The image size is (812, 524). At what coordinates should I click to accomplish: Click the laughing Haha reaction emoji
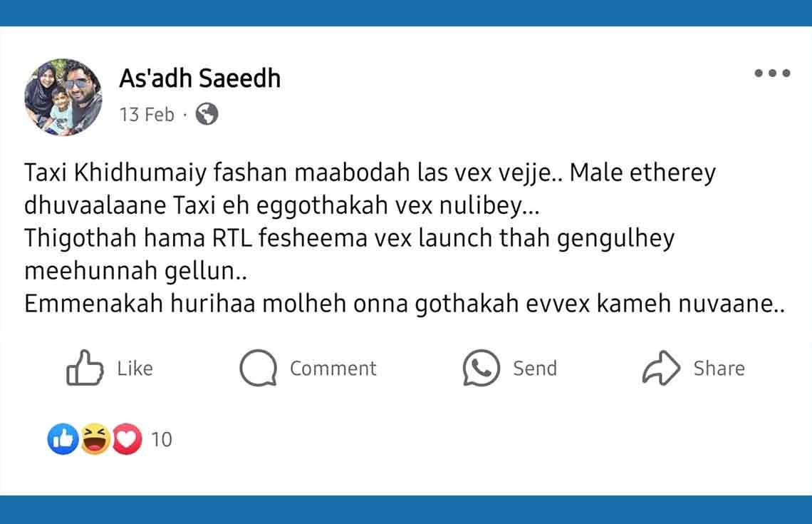pos(95,439)
